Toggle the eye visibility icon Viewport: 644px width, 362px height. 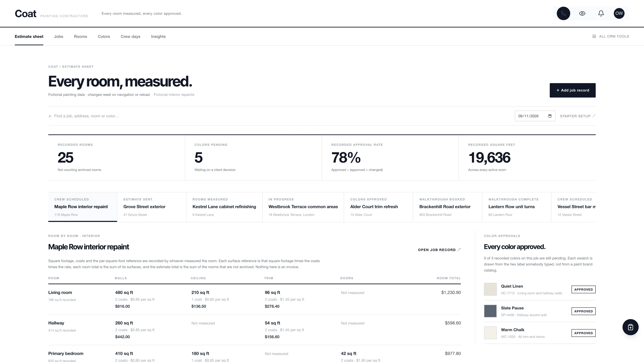(x=582, y=13)
